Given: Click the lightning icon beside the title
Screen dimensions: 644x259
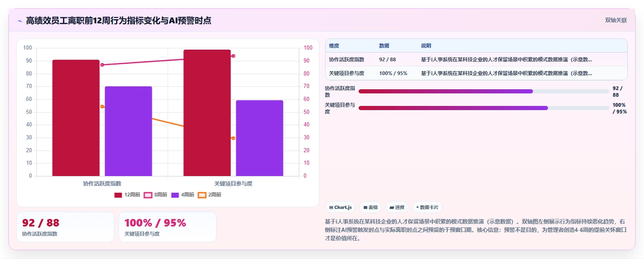Looking at the screenshot, I should point(20,21).
